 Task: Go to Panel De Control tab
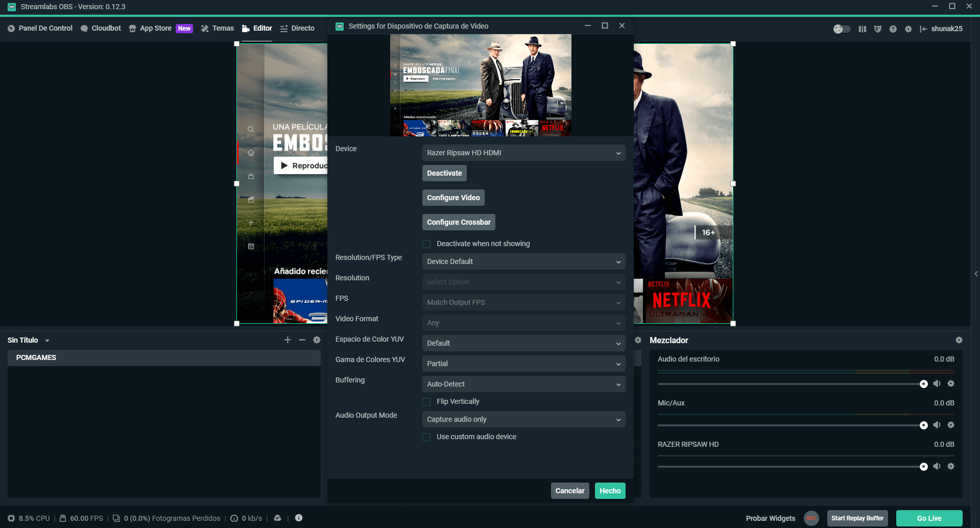pos(40,28)
